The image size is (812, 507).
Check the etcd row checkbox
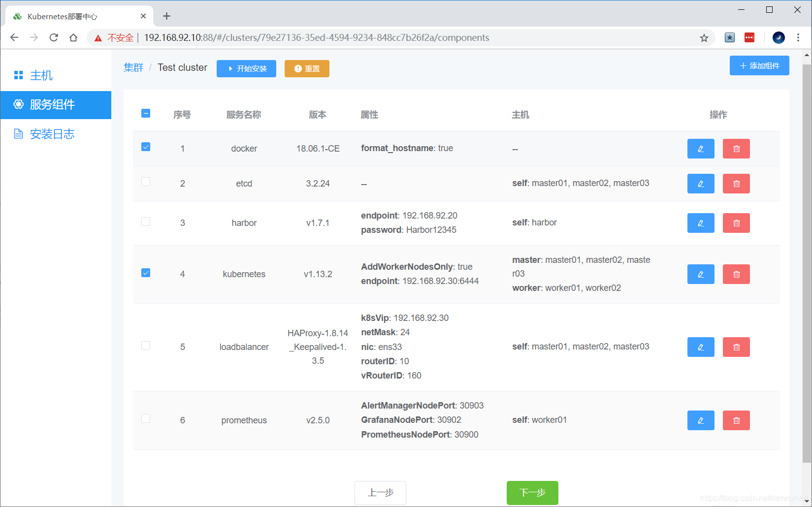pyautogui.click(x=146, y=182)
